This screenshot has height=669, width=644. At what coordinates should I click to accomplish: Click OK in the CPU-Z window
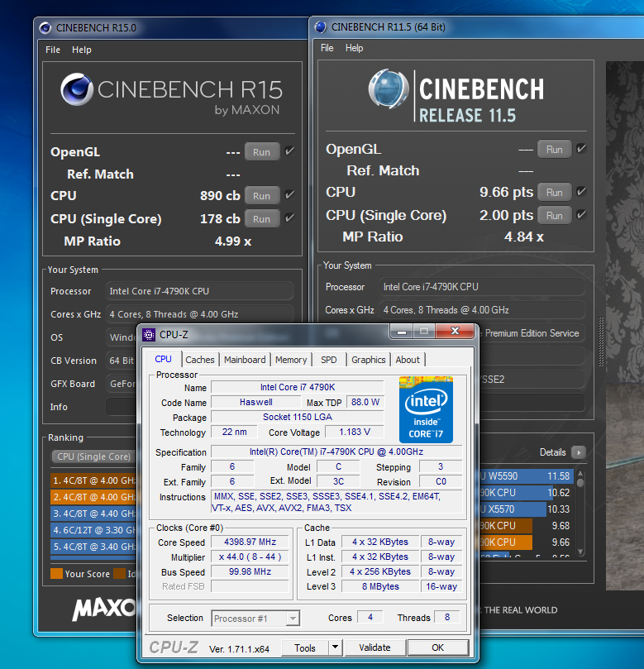tap(437, 647)
